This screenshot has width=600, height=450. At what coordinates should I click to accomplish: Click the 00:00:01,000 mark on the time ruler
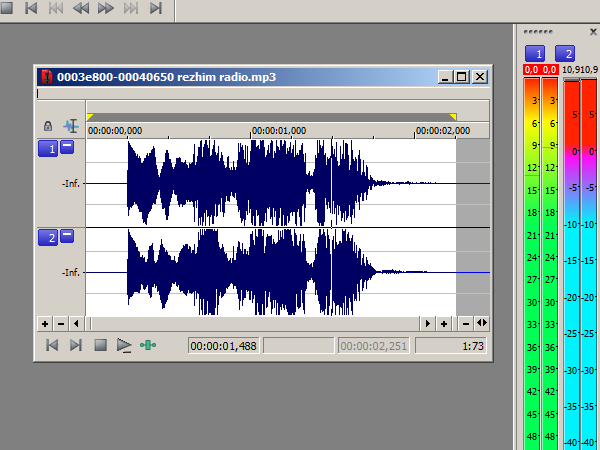(x=279, y=131)
